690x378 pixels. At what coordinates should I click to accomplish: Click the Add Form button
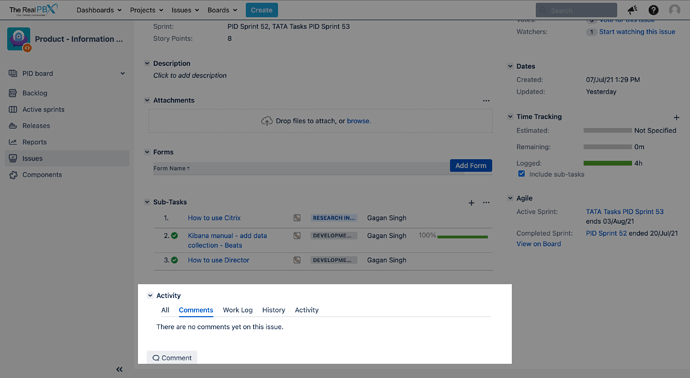(471, 165)
